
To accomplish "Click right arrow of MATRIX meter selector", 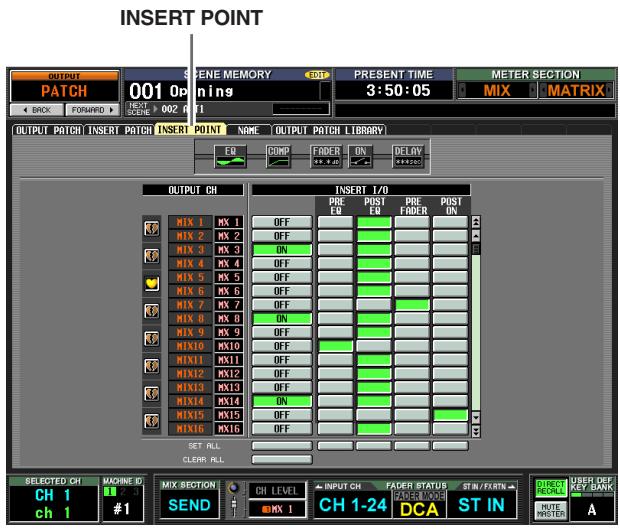I will pyautogui.click(x=609, y=91).
